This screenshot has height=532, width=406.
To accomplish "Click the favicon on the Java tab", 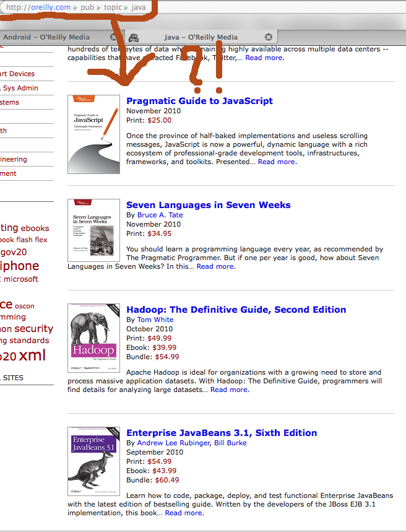I will coord(134,37).
